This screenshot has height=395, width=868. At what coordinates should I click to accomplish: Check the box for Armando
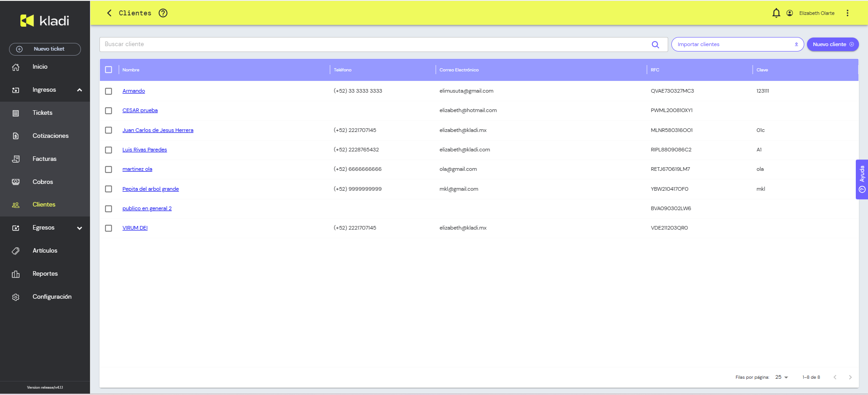pyautogui.click(x=108, y=91)
